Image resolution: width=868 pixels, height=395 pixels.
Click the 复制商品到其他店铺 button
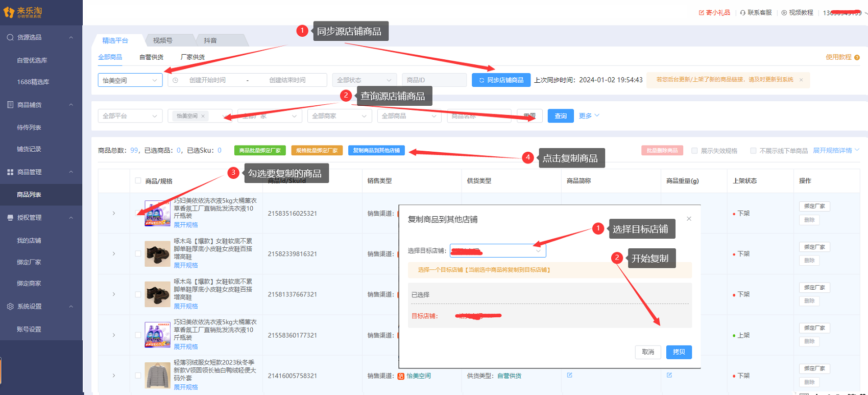(x=377, y=150)
